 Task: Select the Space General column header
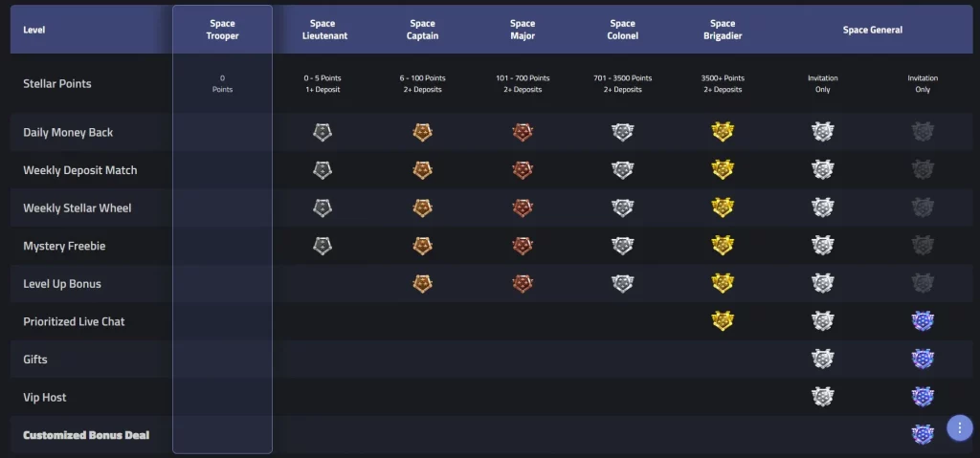(872, 30)
